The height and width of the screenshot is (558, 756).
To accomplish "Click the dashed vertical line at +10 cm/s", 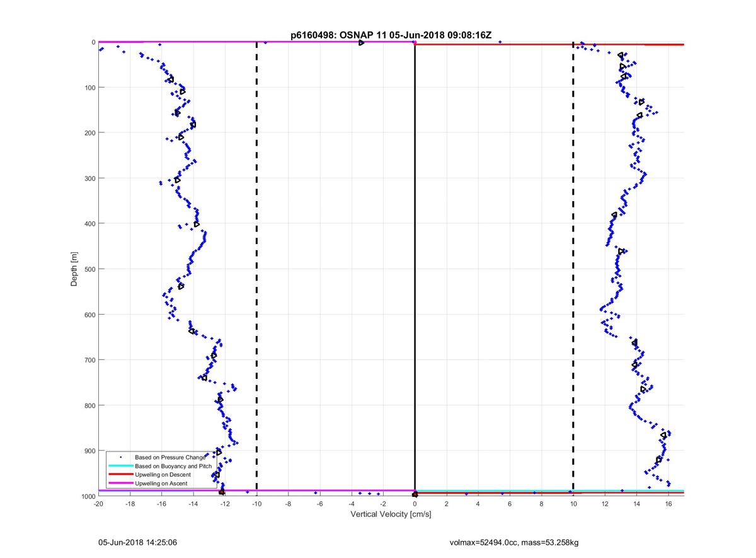I will (573, 269).
